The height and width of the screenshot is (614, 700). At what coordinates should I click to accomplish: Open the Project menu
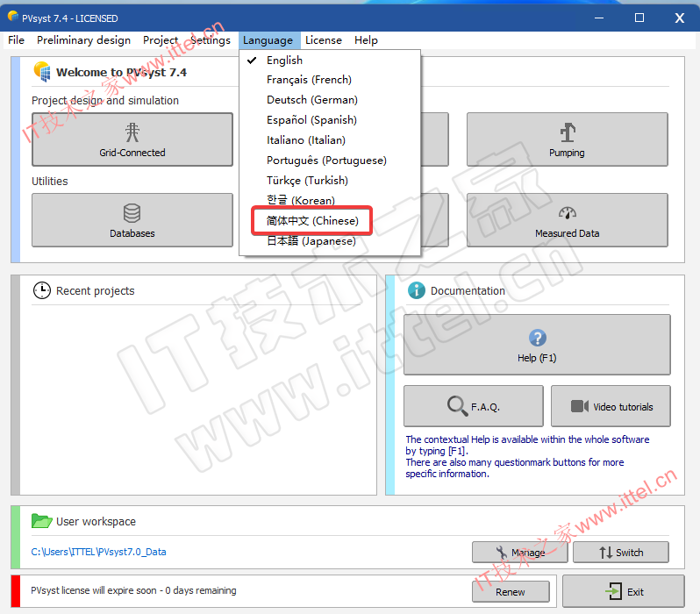pyautogui.click(x=161, y=40)
